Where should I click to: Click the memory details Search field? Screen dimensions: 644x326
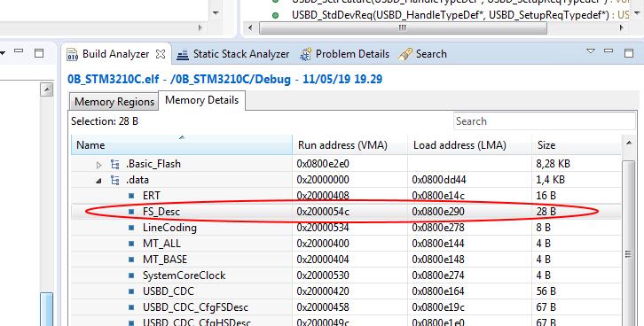point(544,121)
